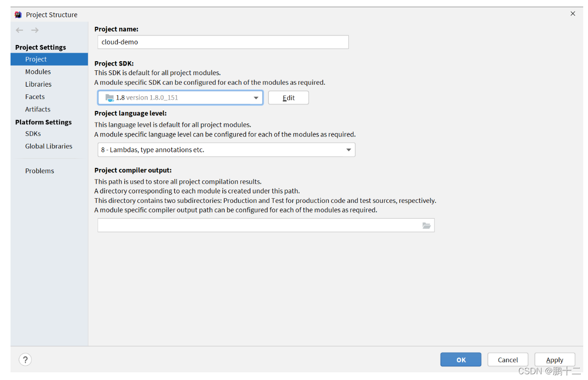Expand the Project SDK dropdown arrow
The height and width of the screenshot is (380, 588).
[256, 98]
